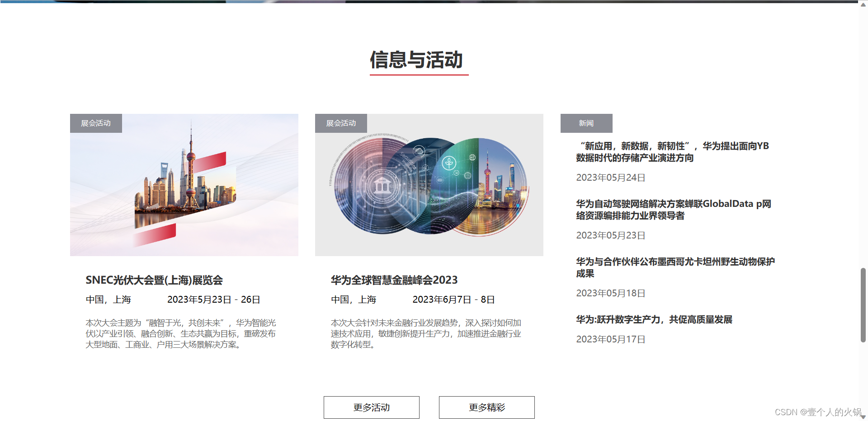Click date 2023年05月23日

(611, 235)
